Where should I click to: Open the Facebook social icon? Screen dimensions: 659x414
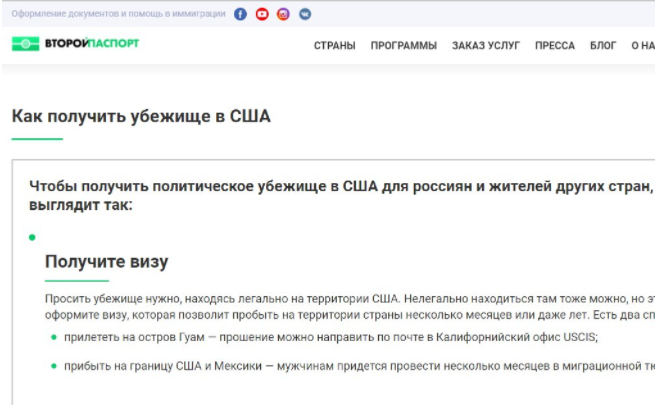click(240, 14)
